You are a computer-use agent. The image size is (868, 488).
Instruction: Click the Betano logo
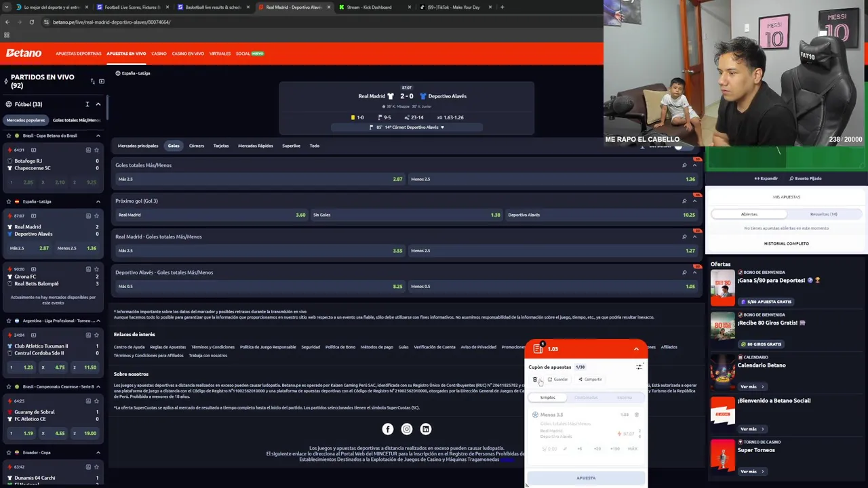[24, 53]
